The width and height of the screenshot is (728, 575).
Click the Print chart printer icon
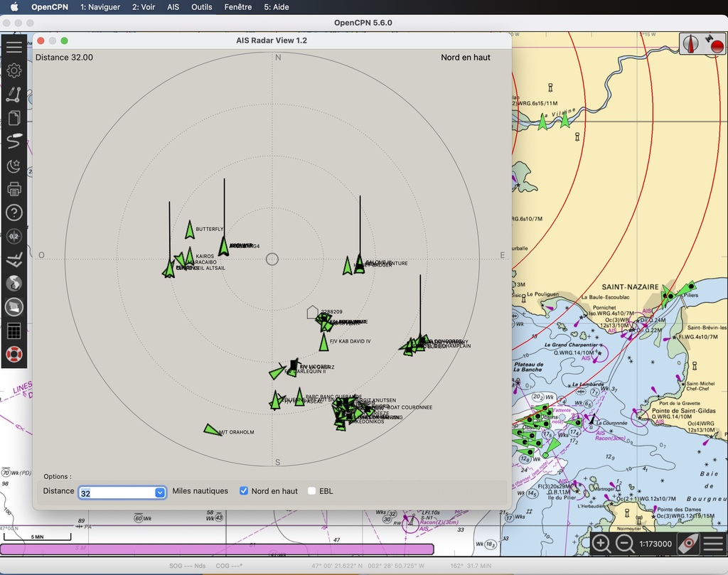(14, 189)
